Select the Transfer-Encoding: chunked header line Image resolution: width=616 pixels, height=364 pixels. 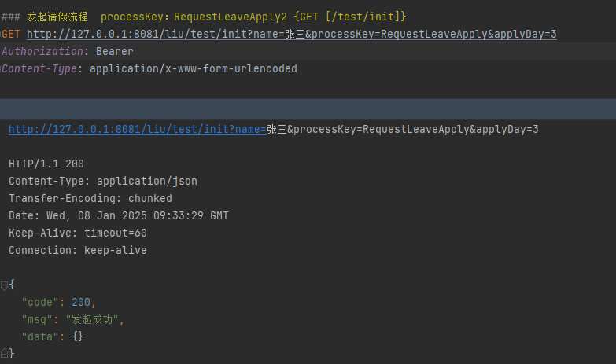point(90,198)
